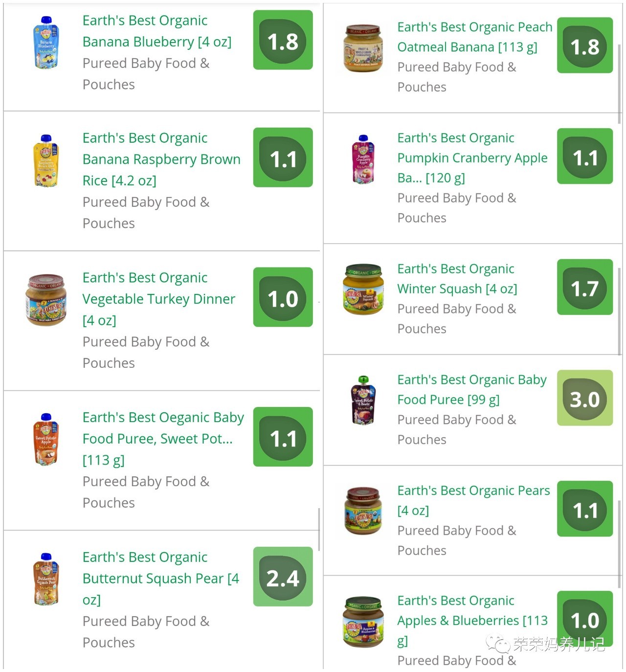Click the Banana Raspberry Brown Rice pouch image

pyautogui.click(x=46, y=160)
